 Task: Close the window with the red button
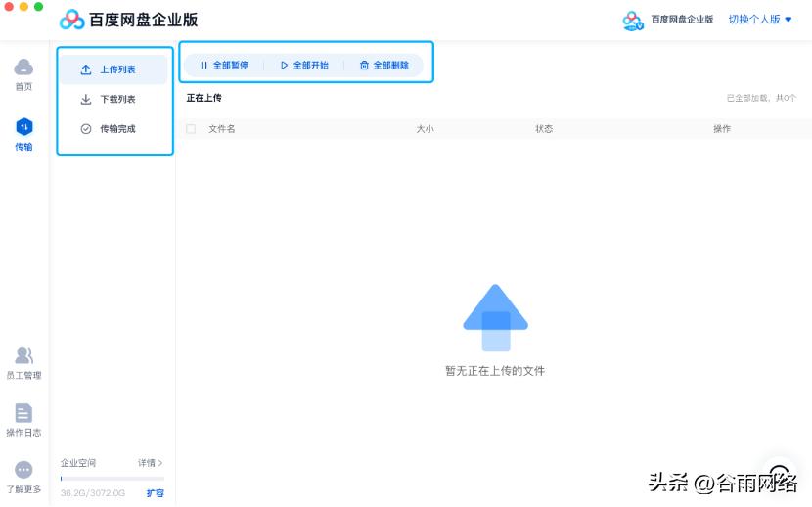tap(9, 6)
